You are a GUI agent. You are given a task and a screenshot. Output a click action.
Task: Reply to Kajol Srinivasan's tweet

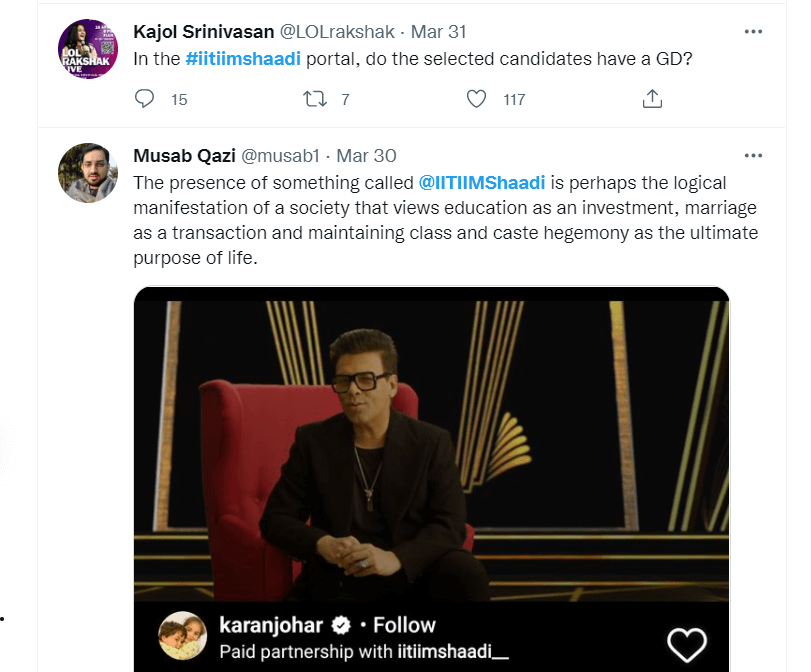coord(145,99)
